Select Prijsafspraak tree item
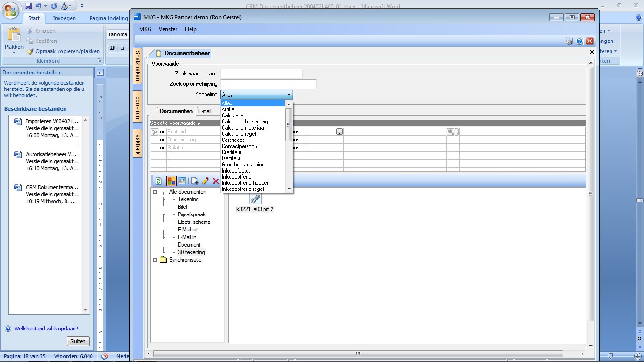644x362 pixels. [191, 214]
